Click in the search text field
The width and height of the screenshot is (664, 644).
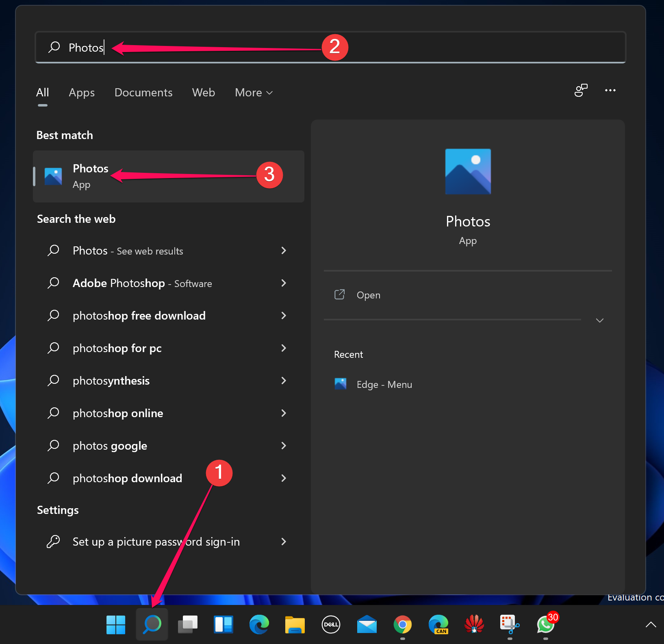[x=330, y=47]
